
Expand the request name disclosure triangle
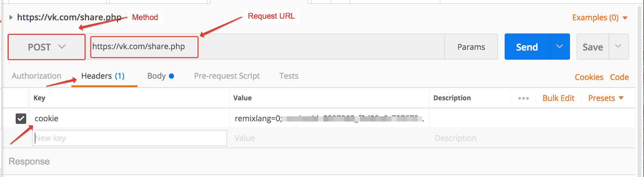pos(11,17)
